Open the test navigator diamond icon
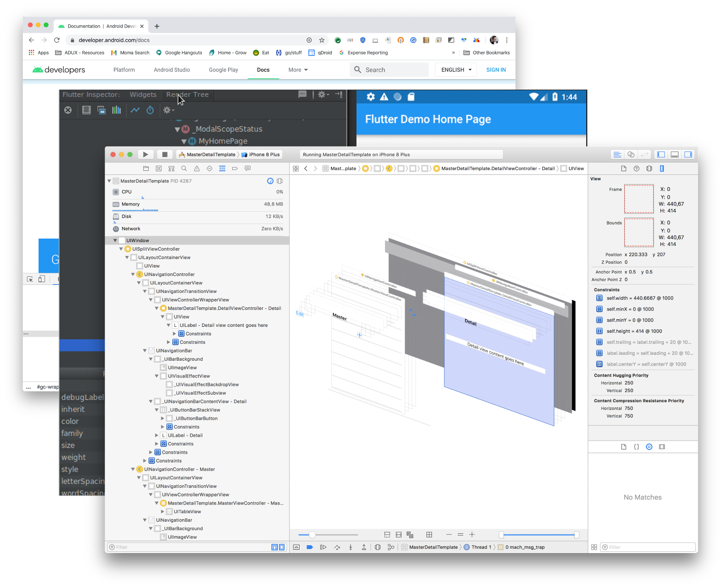Image resolution: width=722 pixels, height=588 pixels. 210,168
